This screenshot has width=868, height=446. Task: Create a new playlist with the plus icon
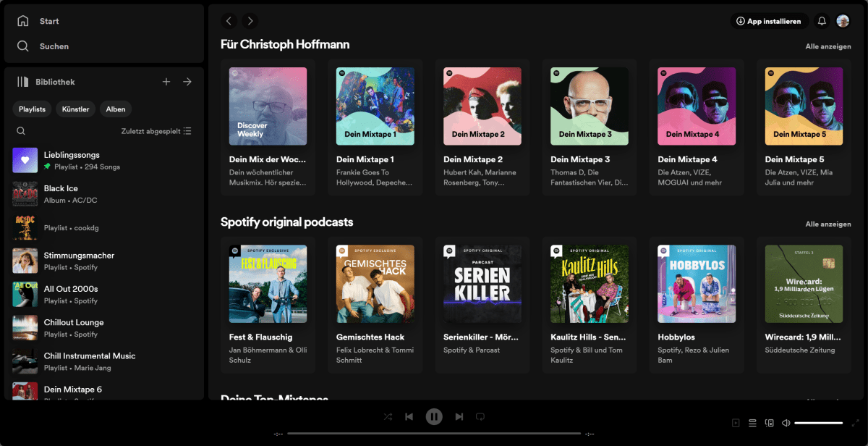(x=166, y=81)
